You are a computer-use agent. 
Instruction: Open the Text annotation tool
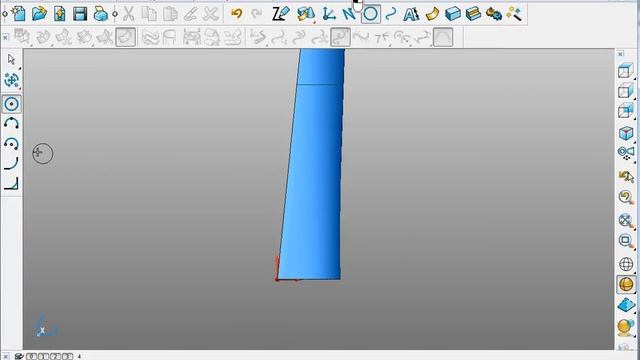411,14
